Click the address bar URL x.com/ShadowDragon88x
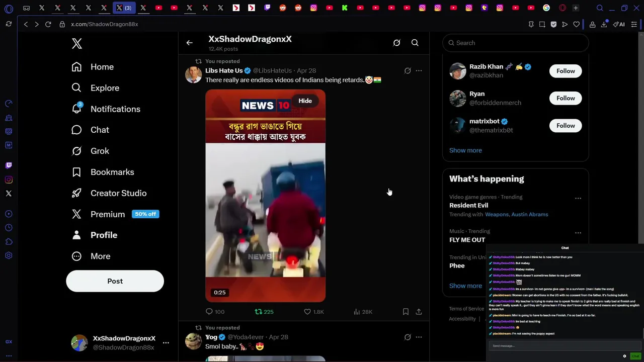Viewport: 644px width, 362px height. click(x=104, y=24)
